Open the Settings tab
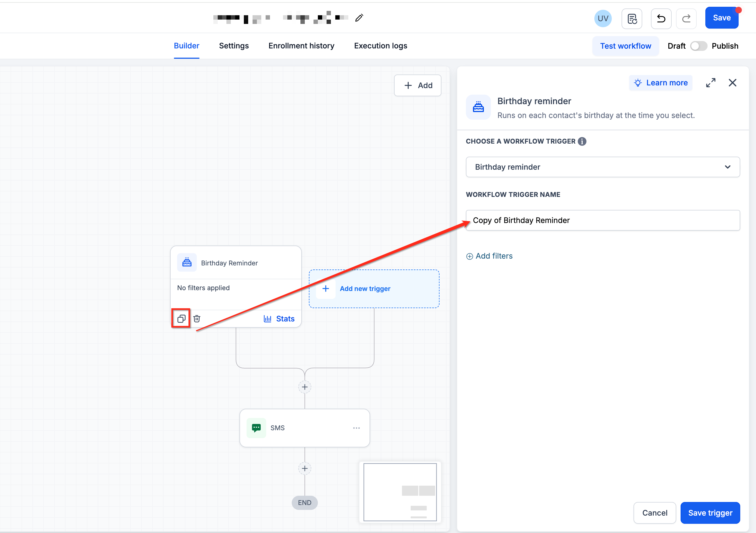 pos(234,46)
